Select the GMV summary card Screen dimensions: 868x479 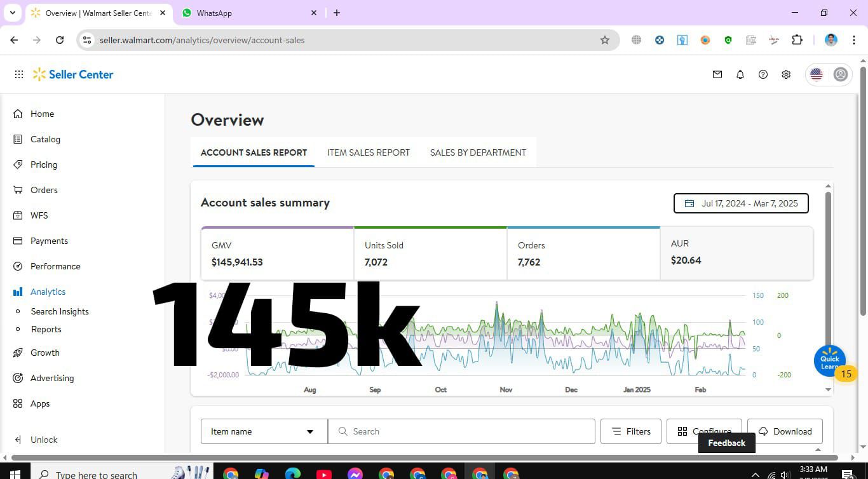tap(277, 253)
